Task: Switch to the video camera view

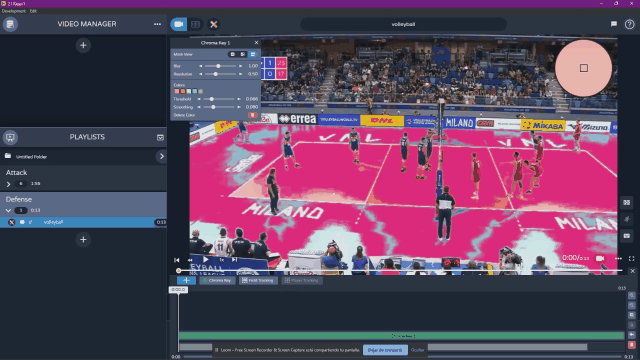Action: (178, 24)
